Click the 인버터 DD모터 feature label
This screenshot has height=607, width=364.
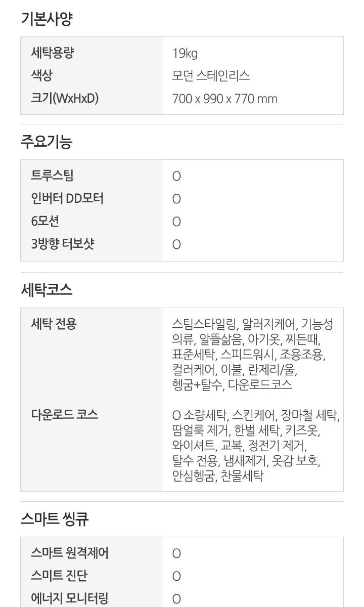67,198
